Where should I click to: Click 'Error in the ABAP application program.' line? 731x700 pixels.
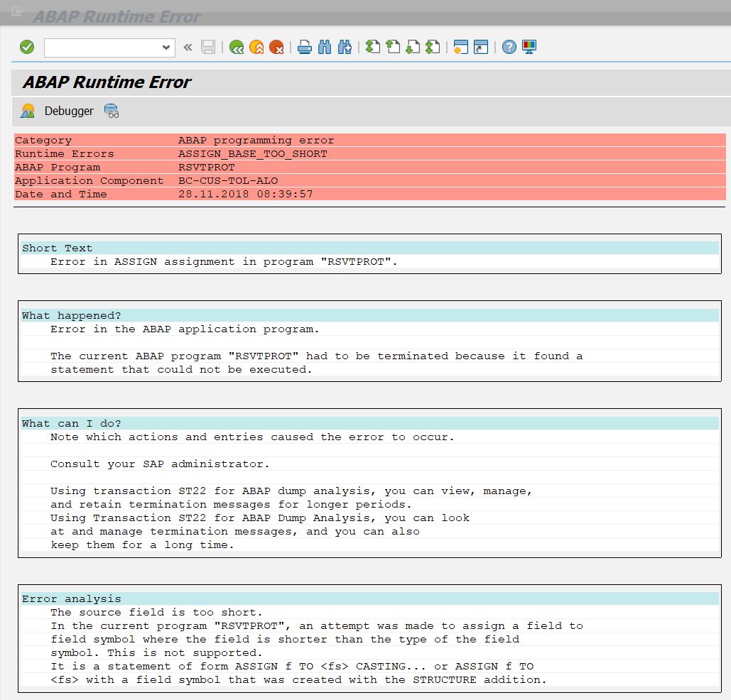tap(185, 329)
